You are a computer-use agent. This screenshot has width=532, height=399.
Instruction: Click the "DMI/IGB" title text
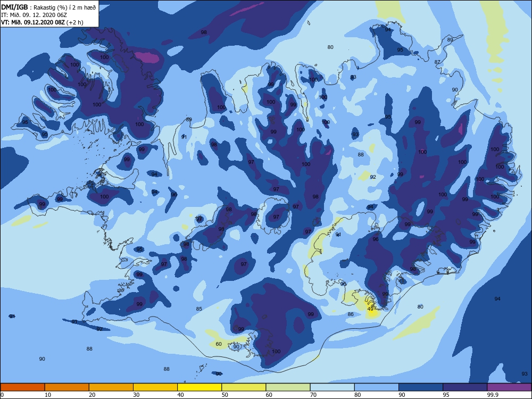14,7
